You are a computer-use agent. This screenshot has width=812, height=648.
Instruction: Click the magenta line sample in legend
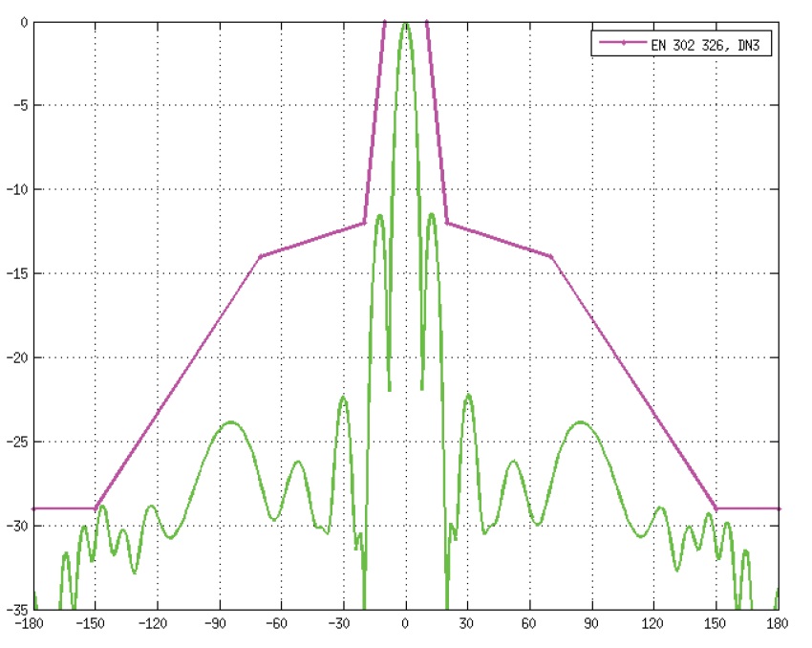[x=623, y=42]
